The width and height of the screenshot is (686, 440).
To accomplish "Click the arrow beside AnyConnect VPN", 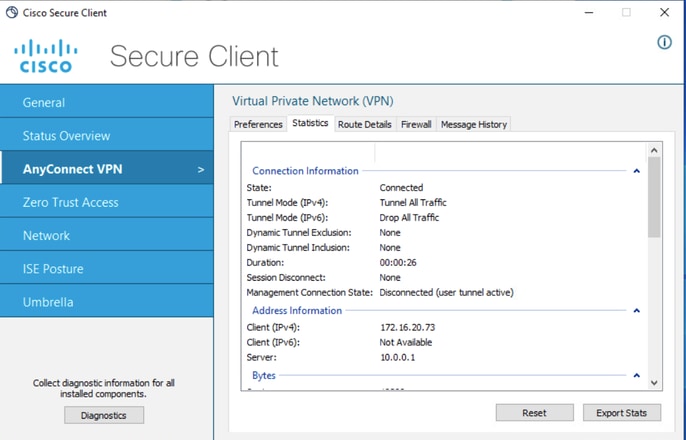I will pyautogui.click(x=201, y=170).
